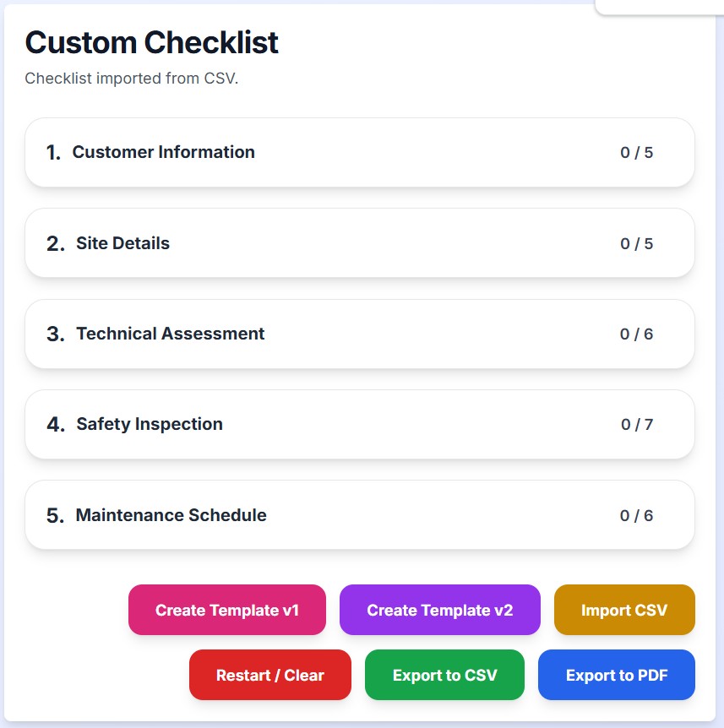
Task: Expand the Customer Information section
Action: point(359,152)
